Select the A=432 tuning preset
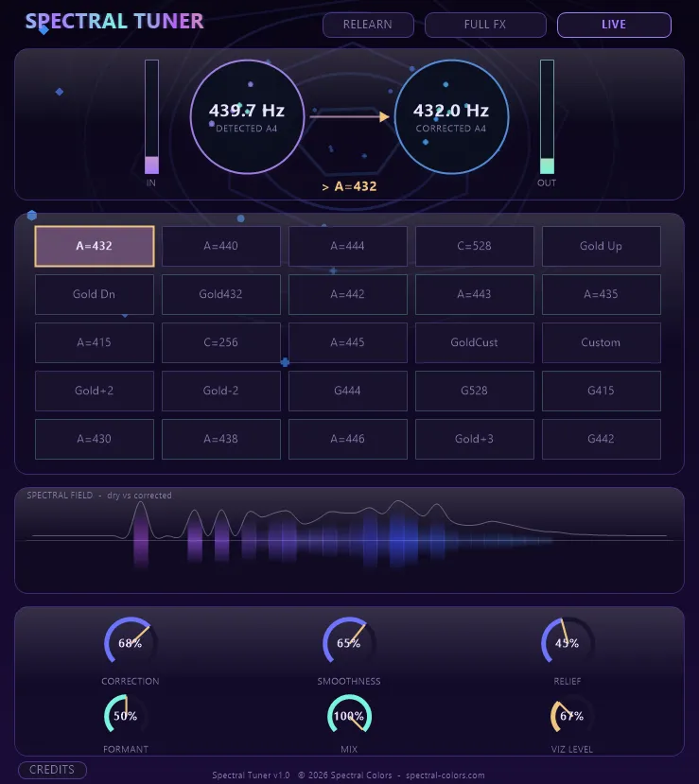 [x=95, y=246]
